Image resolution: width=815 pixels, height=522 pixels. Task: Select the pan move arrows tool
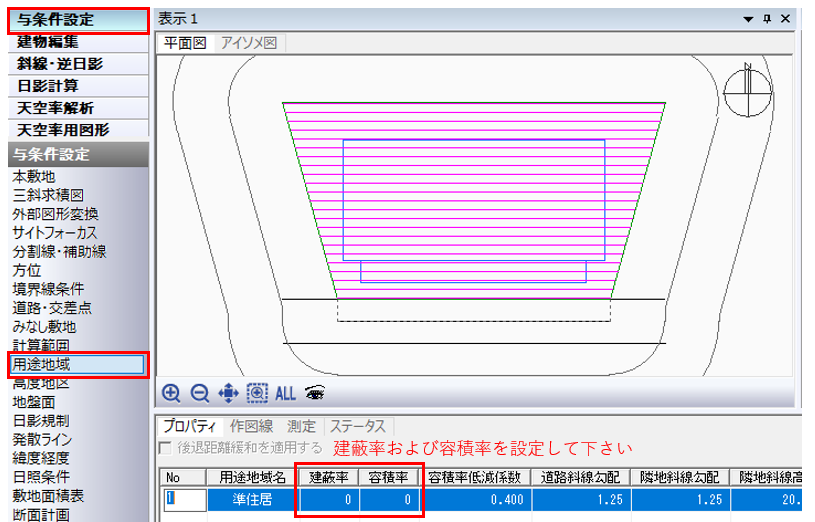(228, 393)
